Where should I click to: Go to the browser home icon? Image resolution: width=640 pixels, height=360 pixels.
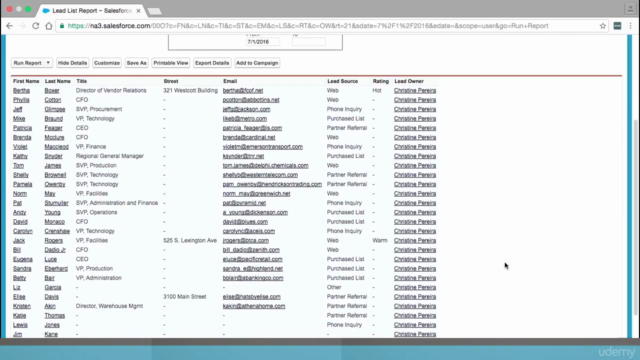[49, 26]
